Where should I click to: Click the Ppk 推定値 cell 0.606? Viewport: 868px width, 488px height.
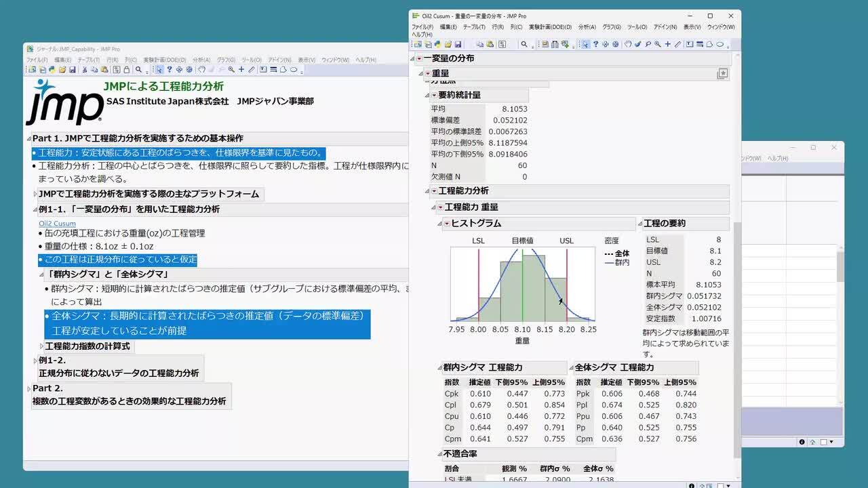pyautogui.click(x=611, y=394)
